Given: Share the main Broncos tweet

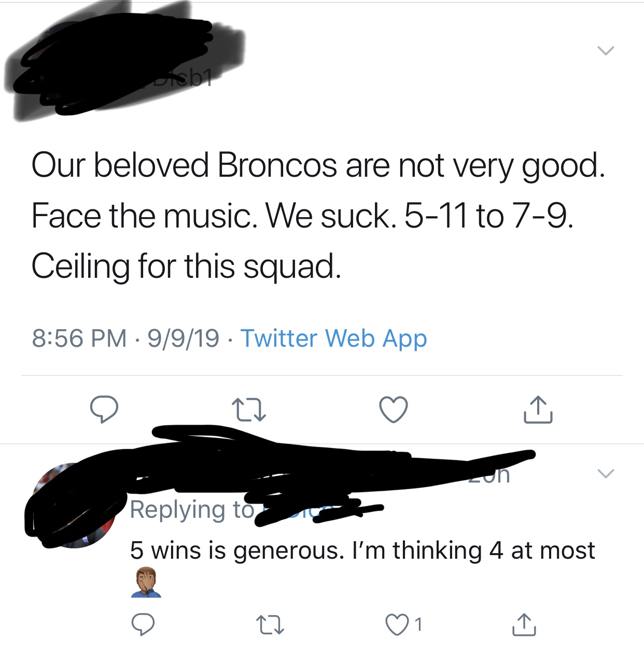Looking at the screenshot, I should click(538, 409).
